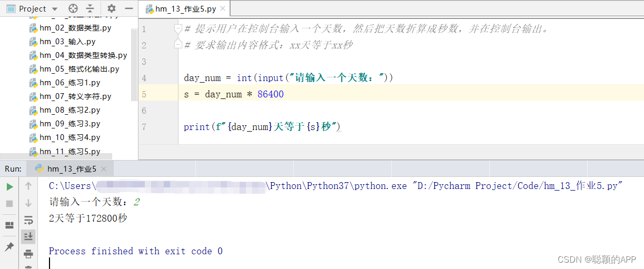Click the 请输入一个天数 prompt line in console
This screenshot has width=644, height=269.
[x=95, y=202]
